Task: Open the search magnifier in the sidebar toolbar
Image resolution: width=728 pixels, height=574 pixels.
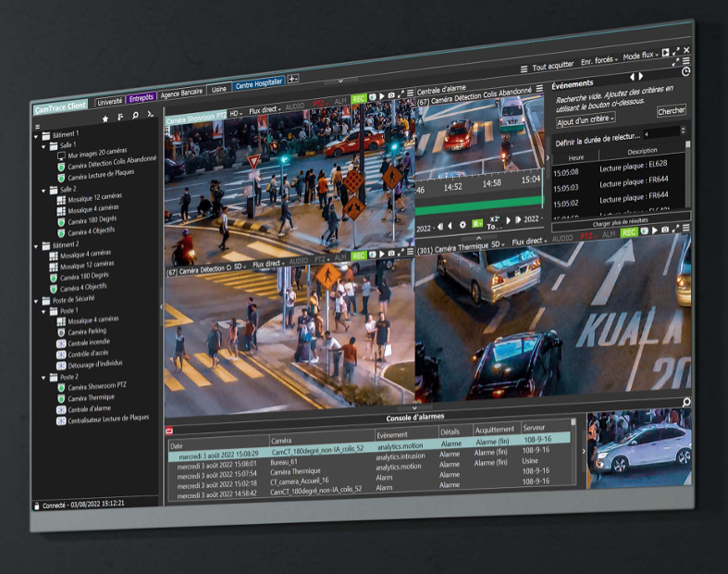Action: tap(135, 116)
